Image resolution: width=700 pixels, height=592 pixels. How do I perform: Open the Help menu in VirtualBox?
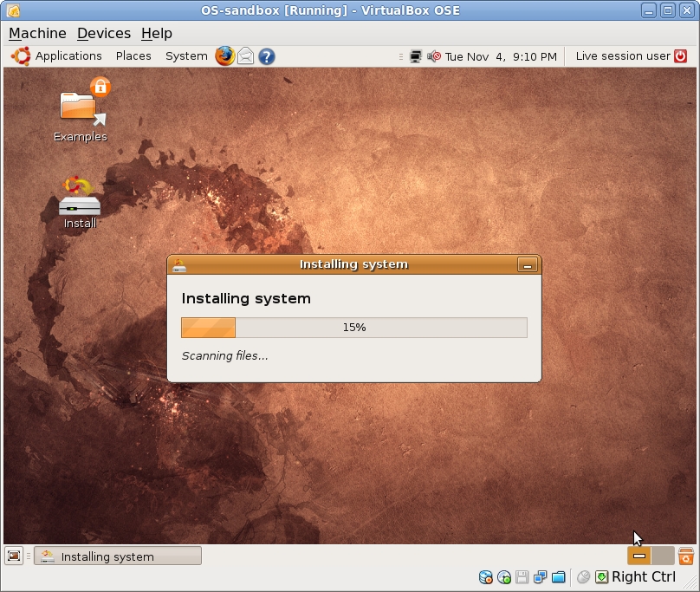pyautogui.click(x=157, y=34)
